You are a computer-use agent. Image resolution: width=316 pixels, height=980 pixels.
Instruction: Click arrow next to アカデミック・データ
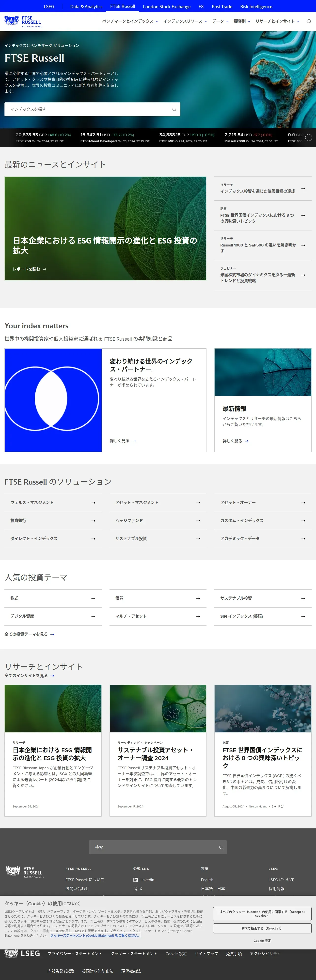pos(303,538)
